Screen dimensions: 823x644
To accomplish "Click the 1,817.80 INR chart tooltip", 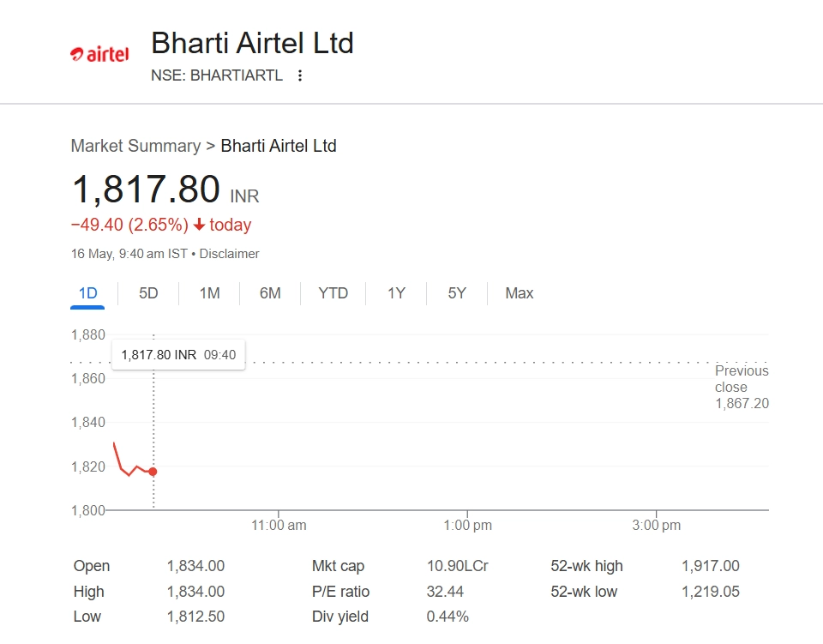I will (178, 354).
